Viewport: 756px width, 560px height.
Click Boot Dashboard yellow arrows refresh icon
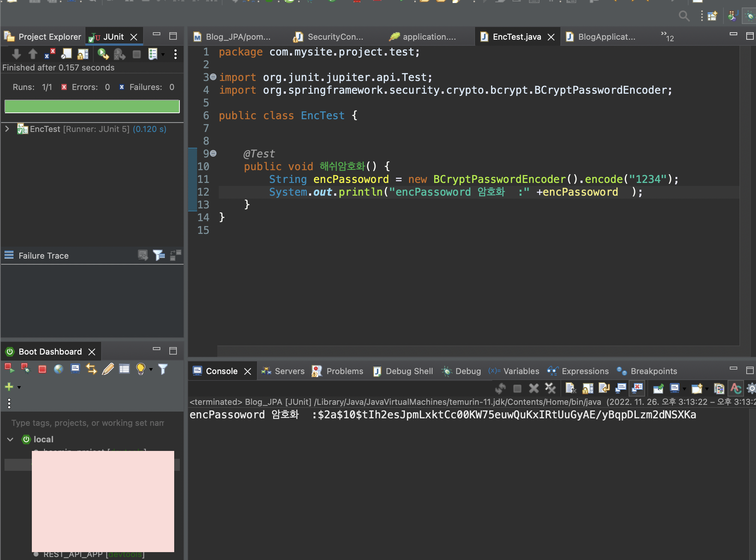tap(91, 369)
